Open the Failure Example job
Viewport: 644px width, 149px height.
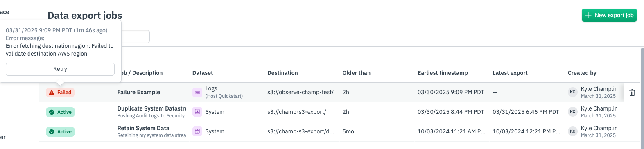(x=139, y=92)
